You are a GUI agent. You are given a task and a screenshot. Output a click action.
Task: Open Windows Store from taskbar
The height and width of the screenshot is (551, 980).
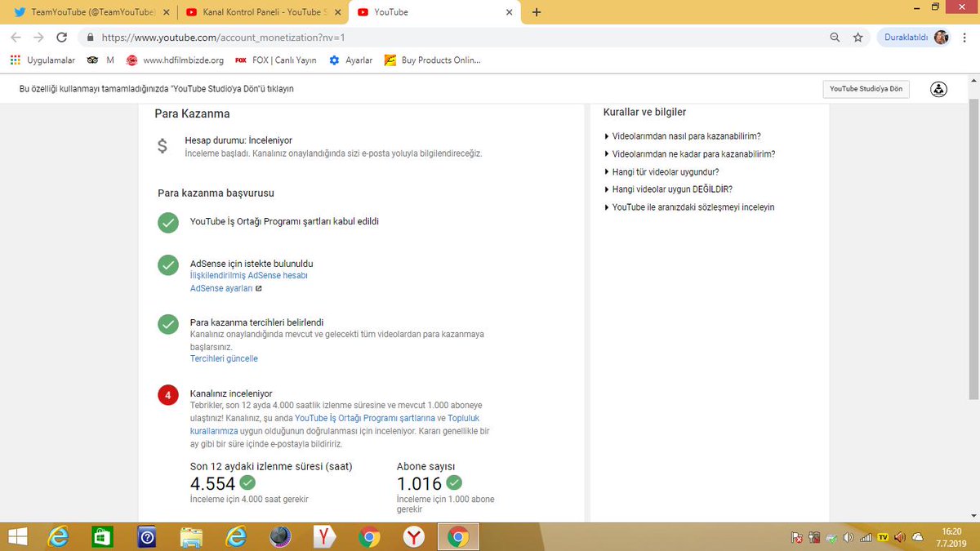click(x=102, y=536)
